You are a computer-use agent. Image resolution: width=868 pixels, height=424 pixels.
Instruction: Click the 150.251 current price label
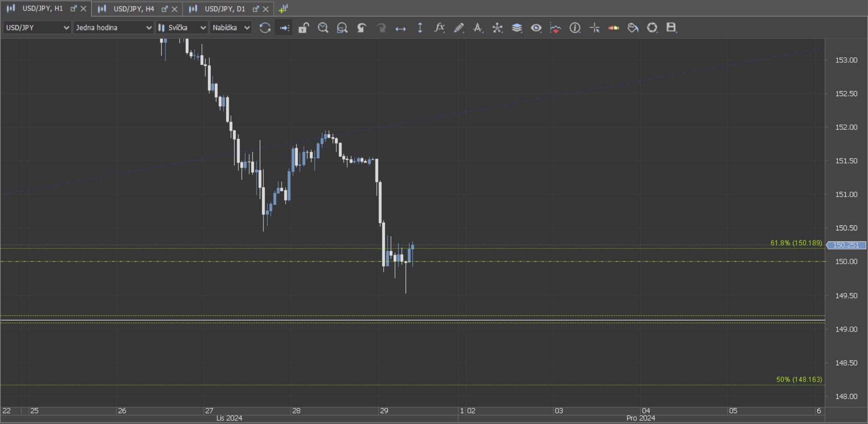click(846, 245)
